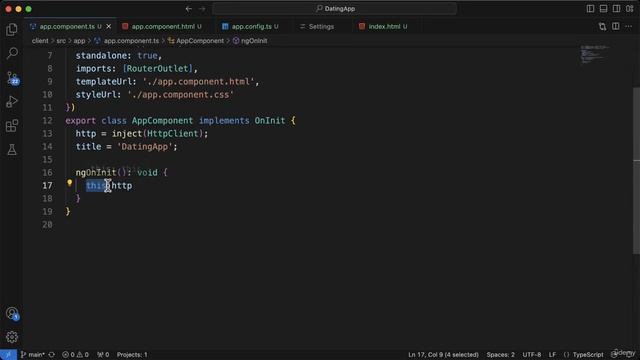Select the client breadcrumb segment

coord(40,41)
